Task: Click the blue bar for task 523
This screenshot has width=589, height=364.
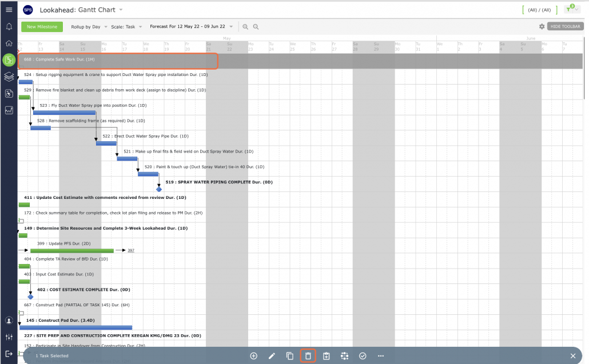Action: 64,113
